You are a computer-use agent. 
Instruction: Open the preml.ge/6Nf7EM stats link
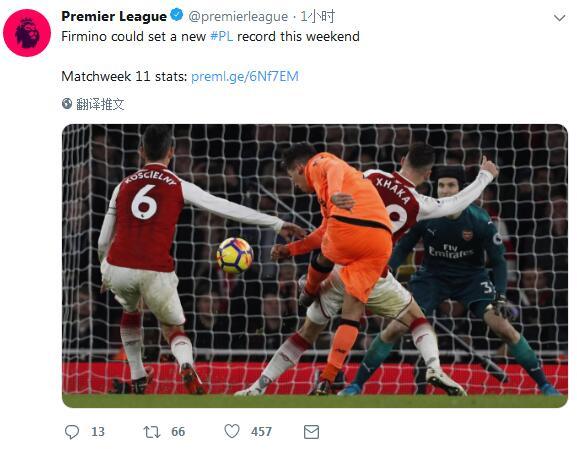[x=245, y=77]
